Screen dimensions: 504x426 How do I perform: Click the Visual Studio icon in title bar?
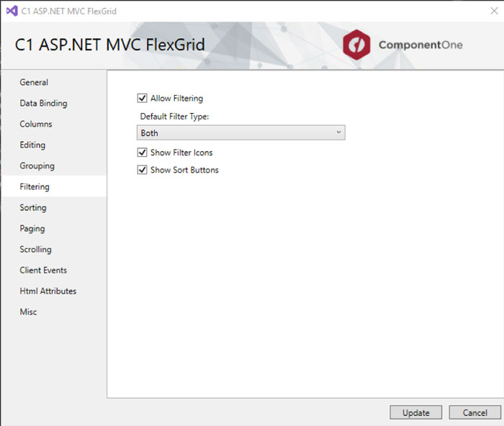pos(12,11)
